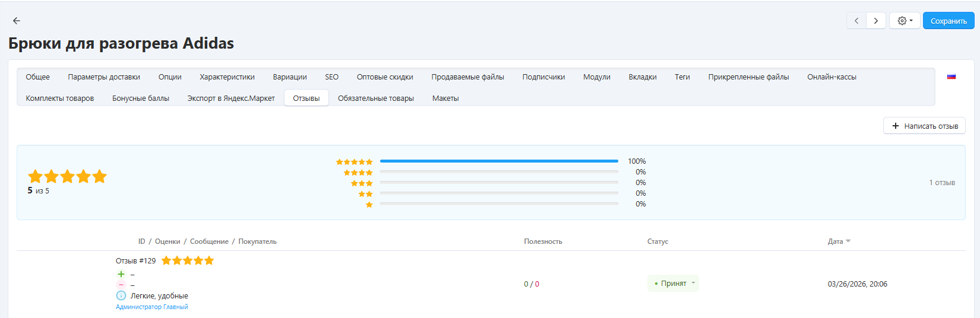Click the green plus advantages icon

click(x=121, y=274)
